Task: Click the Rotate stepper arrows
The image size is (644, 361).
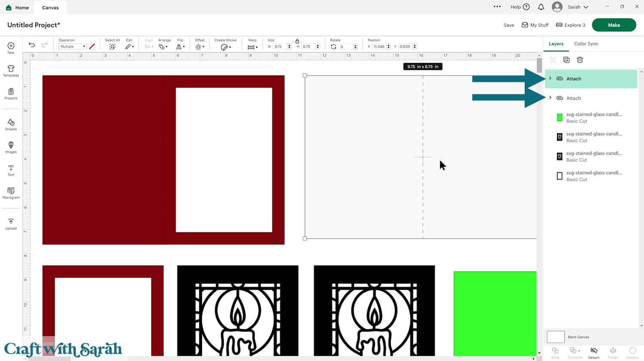Action: [355, 47]
